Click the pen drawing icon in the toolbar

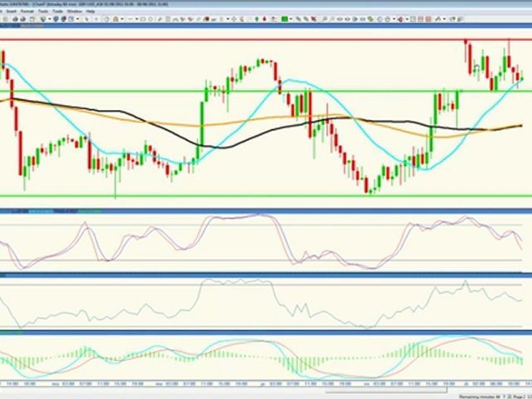click(x=160, y=19)
